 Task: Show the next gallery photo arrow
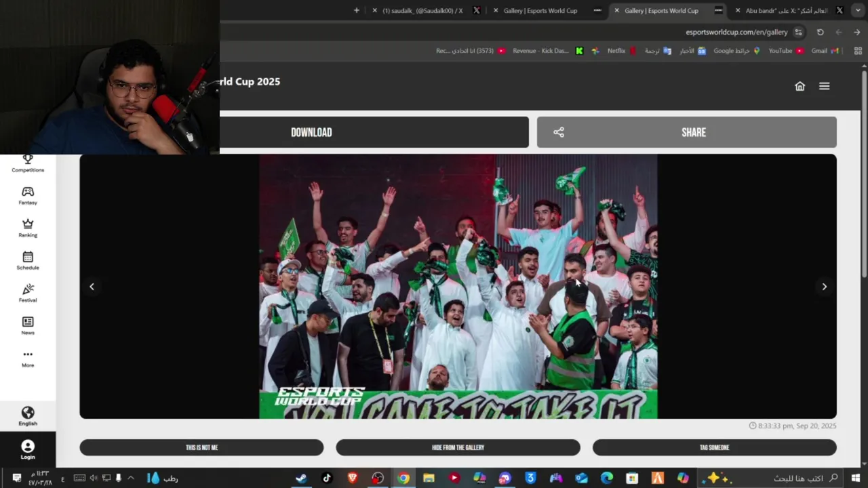(825, 287)
